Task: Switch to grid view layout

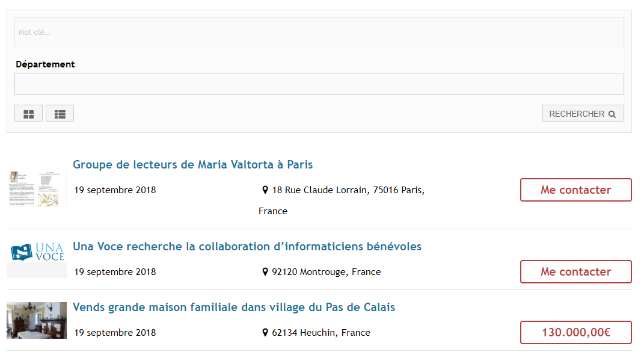Action: click(28, 114)
